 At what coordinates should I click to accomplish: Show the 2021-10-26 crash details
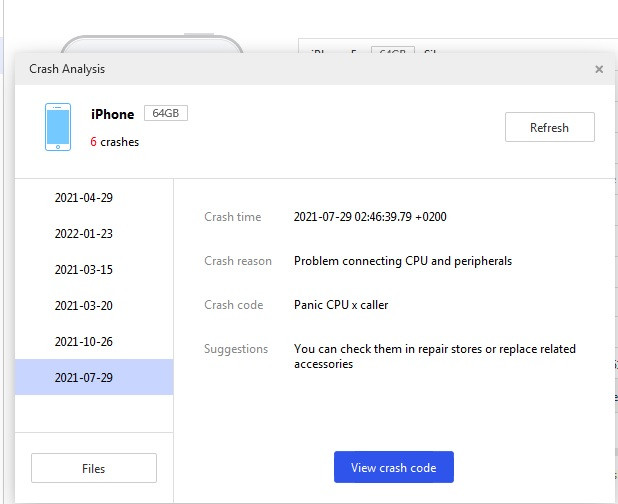point(84,342)
